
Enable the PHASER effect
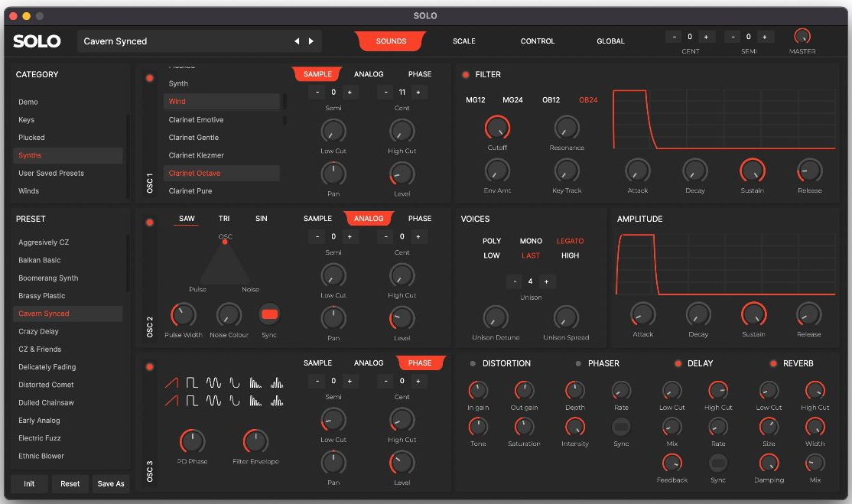578,363
